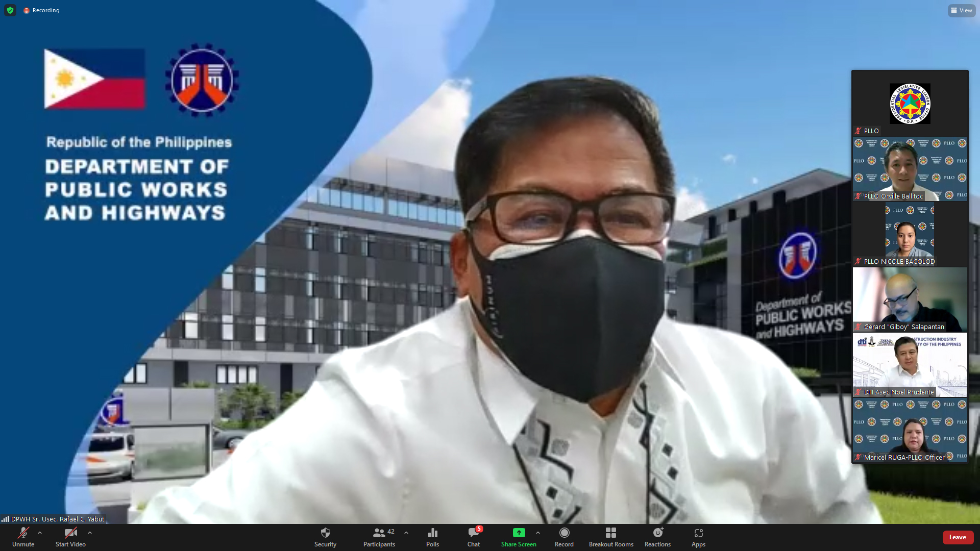
Task: Select Gerard "Giboy" Salapantan video tile
Action: [910, 299]
